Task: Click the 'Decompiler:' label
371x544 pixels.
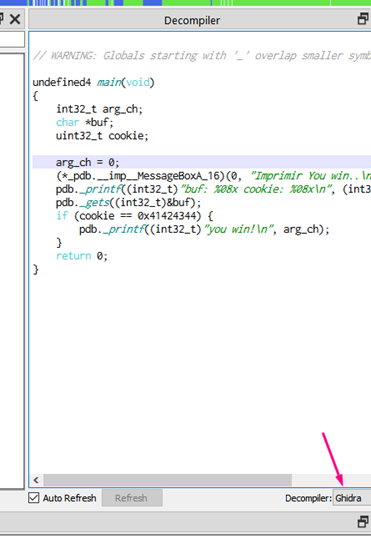Action: click(x=308, y=498)
